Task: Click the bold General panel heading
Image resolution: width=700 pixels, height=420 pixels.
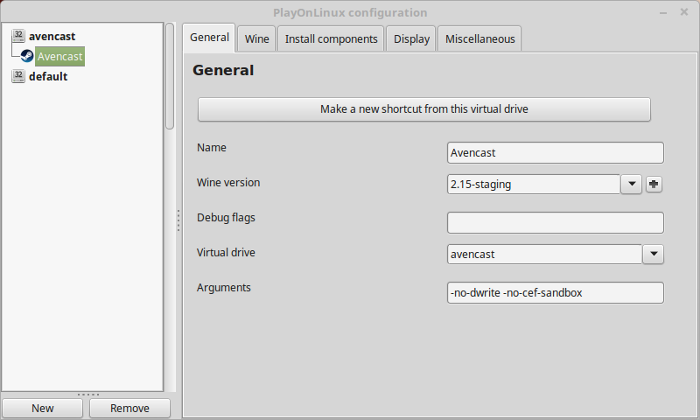Action: click(x=223, y=71)
